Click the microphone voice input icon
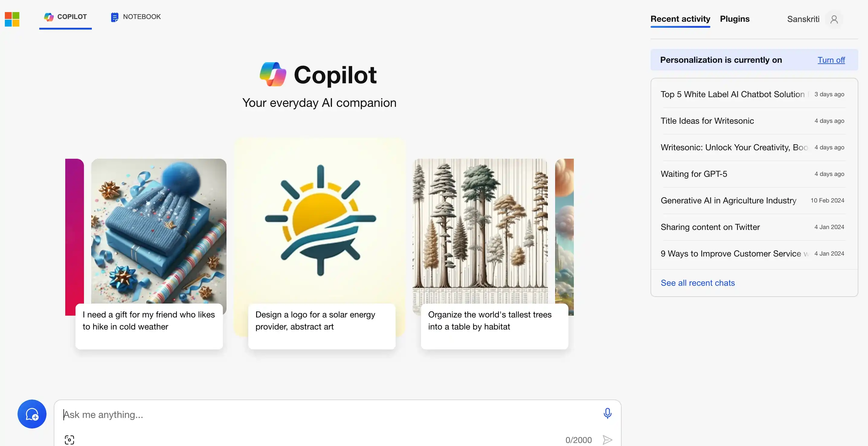Viewport: 868px width, 446px height. click(x=607, y=413)
